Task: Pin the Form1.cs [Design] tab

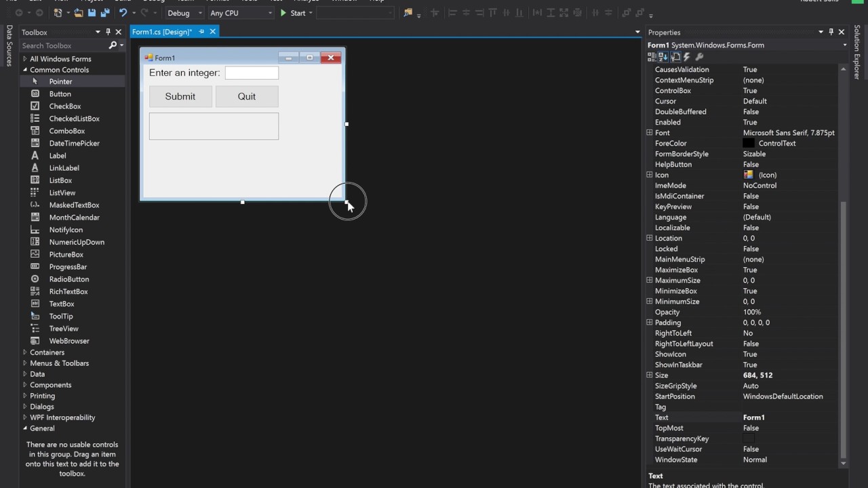Action: coord(201,32)
